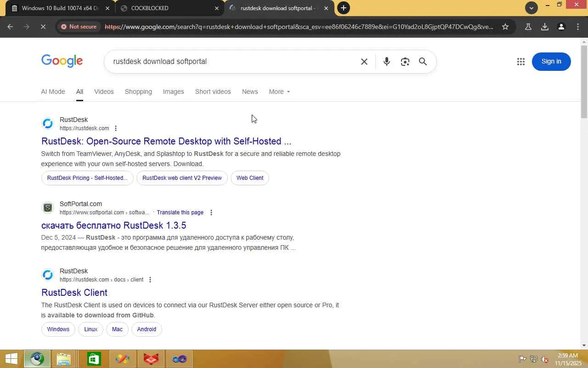Click the Chrome address bar URL

coord(299,27)
